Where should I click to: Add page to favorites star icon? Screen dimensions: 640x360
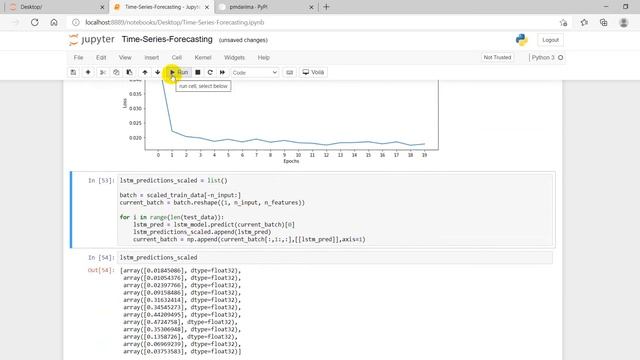tap(564, 23)
